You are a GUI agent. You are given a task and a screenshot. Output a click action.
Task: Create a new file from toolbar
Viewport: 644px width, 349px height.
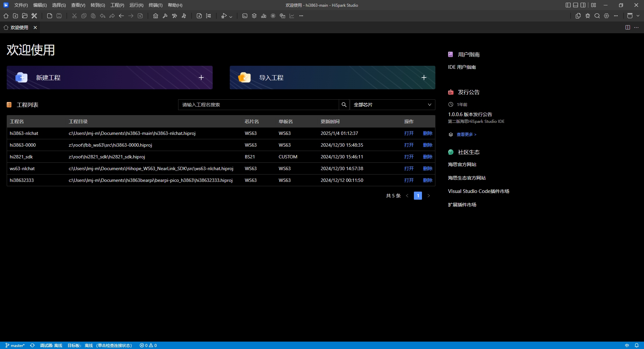(x=49, y=16)
